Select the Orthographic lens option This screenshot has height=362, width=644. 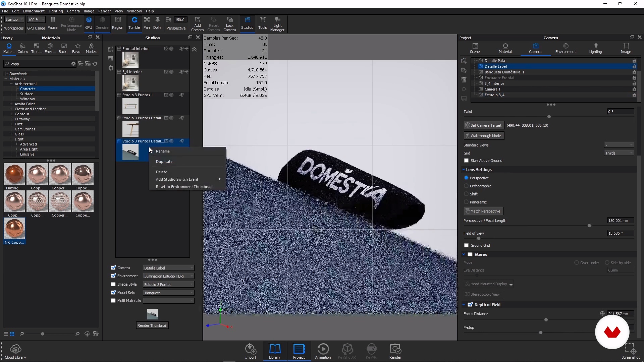point(466,186)
